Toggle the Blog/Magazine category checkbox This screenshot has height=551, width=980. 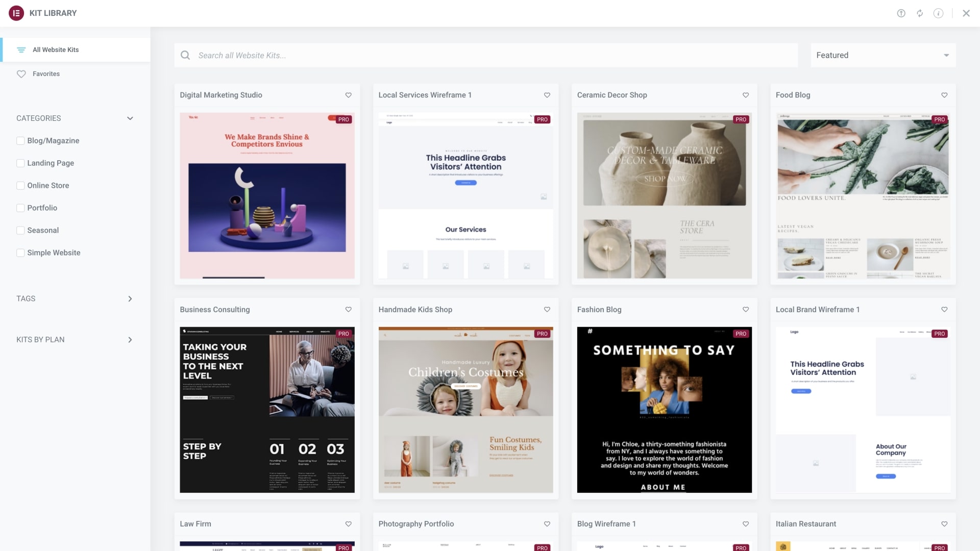click(x=19, y=141)
